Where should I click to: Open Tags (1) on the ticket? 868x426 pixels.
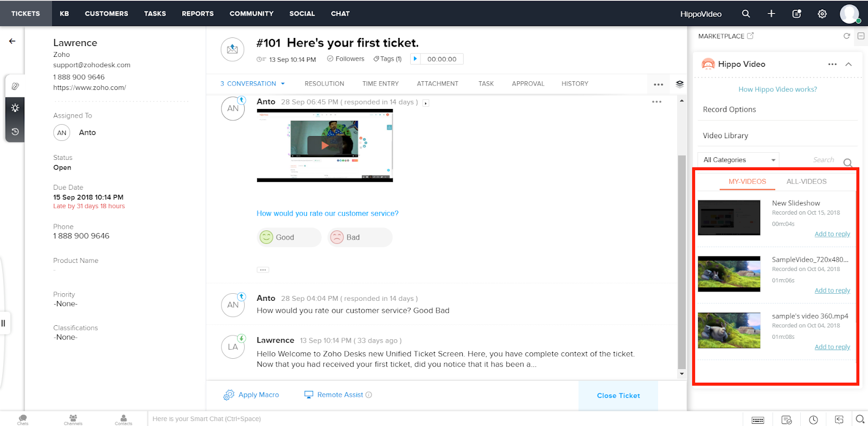(387, 59)
